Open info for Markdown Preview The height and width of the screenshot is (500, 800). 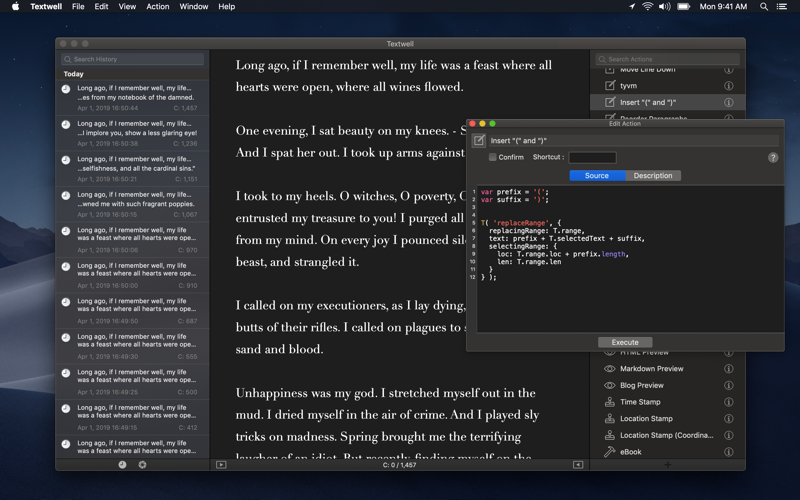pyautogui.click(x=729, y=368)
